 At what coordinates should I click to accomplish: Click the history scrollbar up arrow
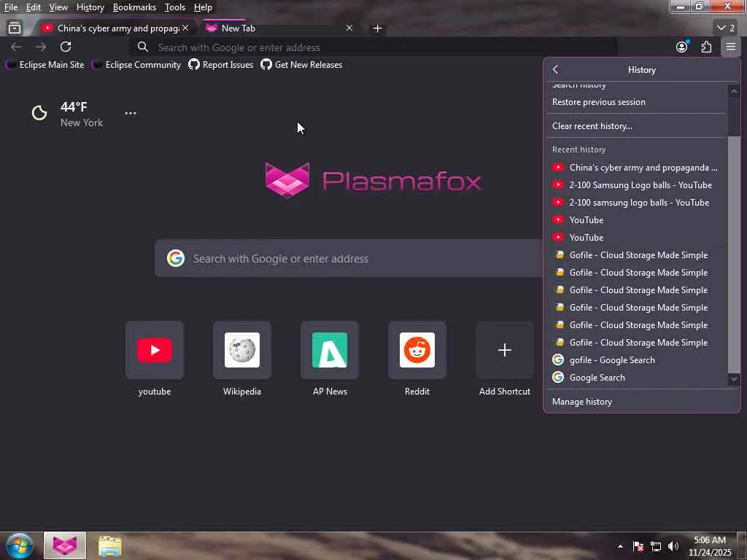coord(734,91)
